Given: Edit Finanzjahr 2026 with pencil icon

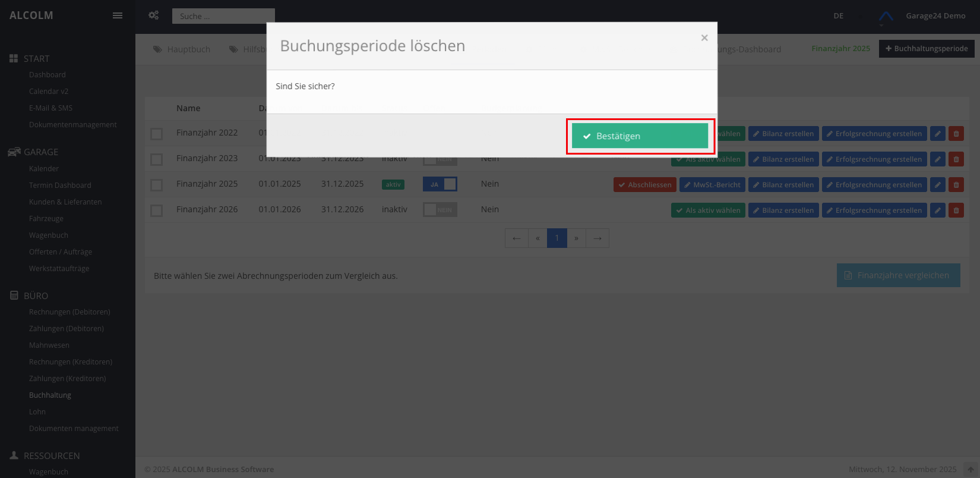Looking at the screenshot, I should point(938,210).
